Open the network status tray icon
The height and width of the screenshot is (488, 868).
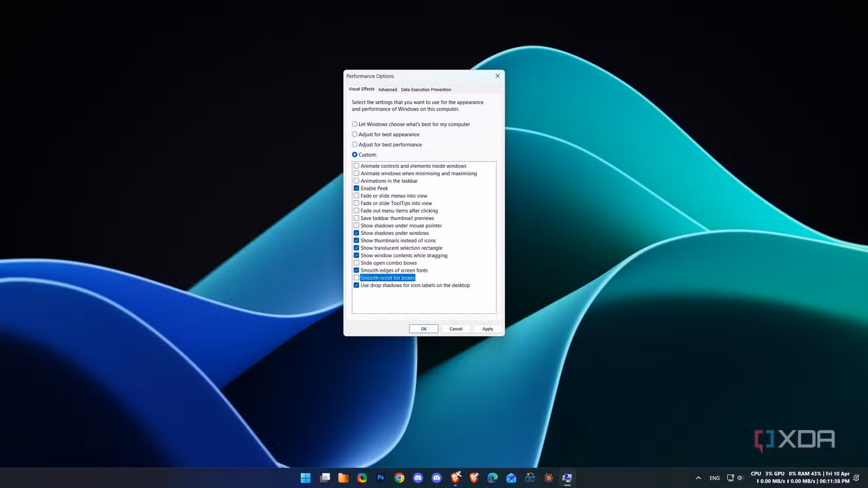[730, 477]
